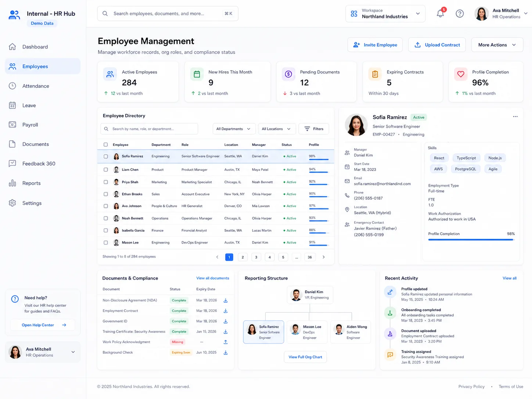
Task: Open Payroll in the sidebar
Action: click(43, 125)
